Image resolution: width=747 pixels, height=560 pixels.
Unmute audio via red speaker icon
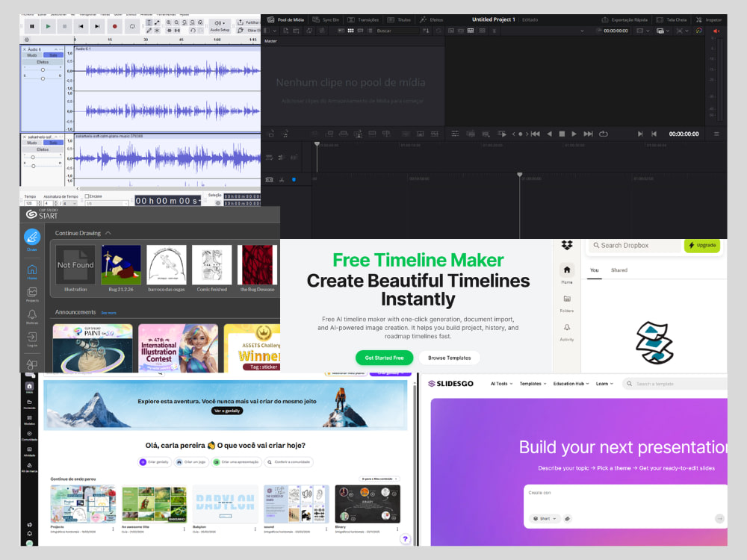click(716, 31)
